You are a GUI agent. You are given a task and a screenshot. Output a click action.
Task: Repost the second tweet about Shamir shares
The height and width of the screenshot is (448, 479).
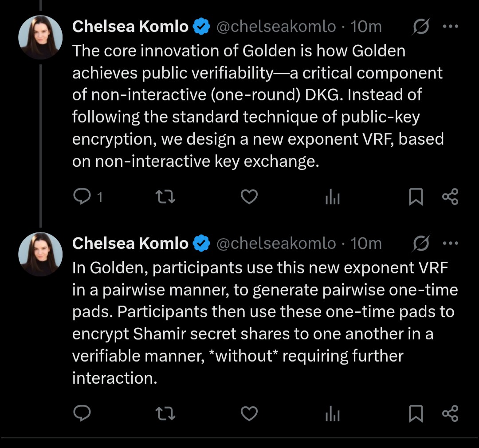166,413
